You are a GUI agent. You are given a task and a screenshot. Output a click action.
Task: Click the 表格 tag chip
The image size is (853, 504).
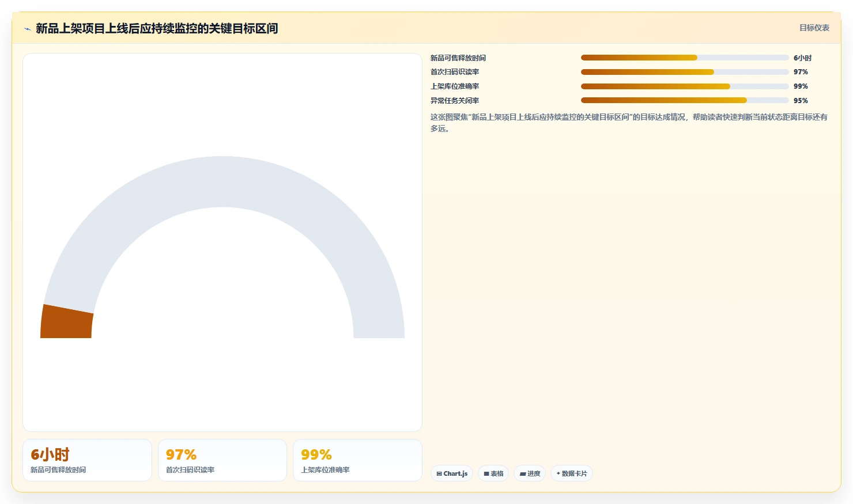tap(493, 473)
